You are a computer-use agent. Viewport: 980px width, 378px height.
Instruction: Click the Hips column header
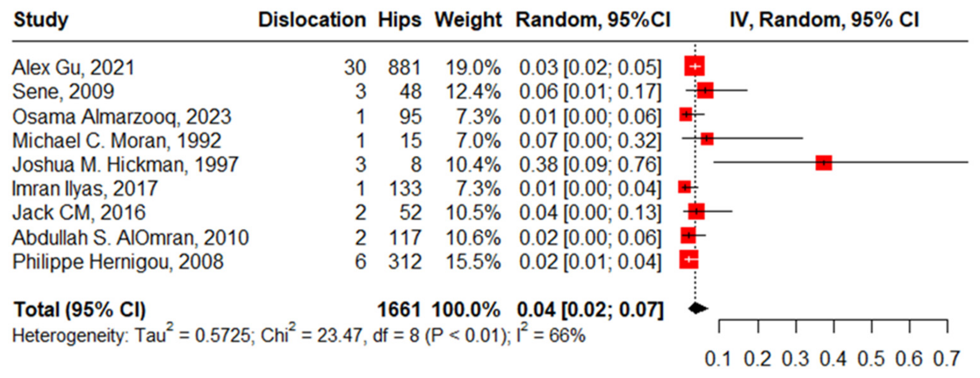click(399, 20)
